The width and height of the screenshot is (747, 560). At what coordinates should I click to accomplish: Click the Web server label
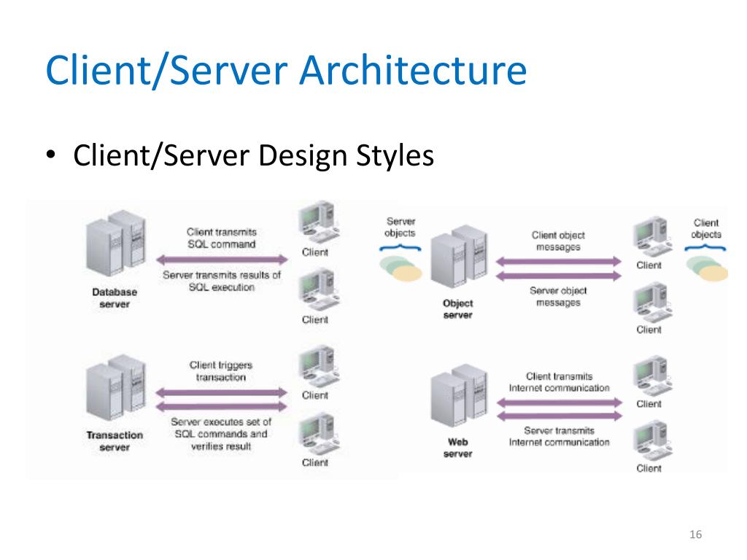(x=458, y=448)
